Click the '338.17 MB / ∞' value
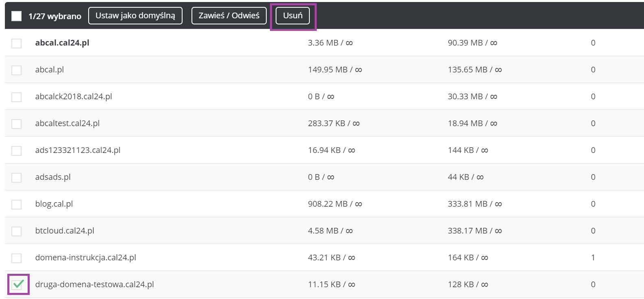Viewport: 644px width, 299px height. pos(475,231)
